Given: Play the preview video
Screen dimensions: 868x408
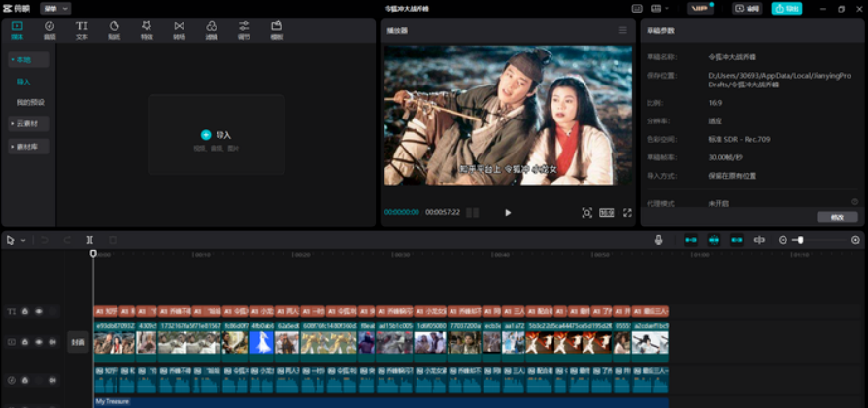Looking at the screenshot, I should pos(508,213).
